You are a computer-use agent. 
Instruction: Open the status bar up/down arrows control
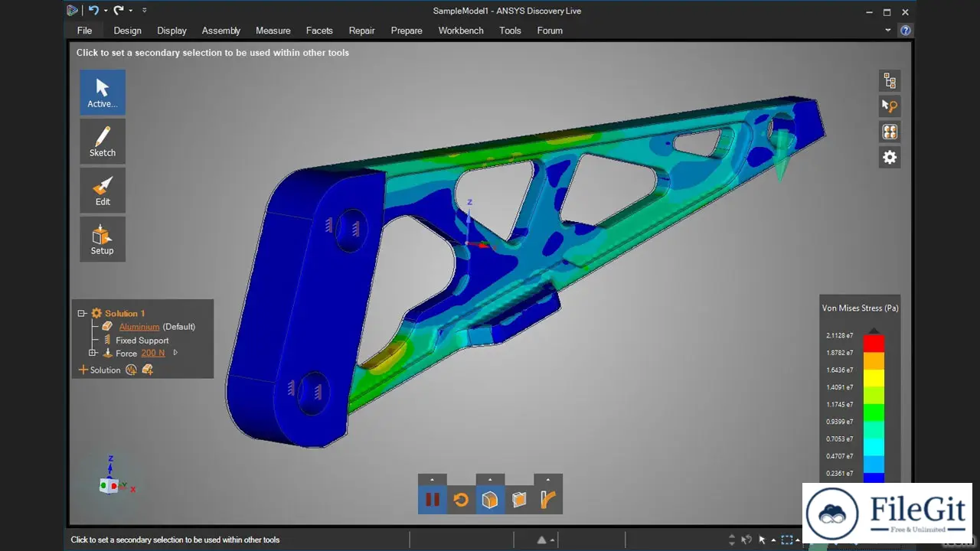pos(732,540)
